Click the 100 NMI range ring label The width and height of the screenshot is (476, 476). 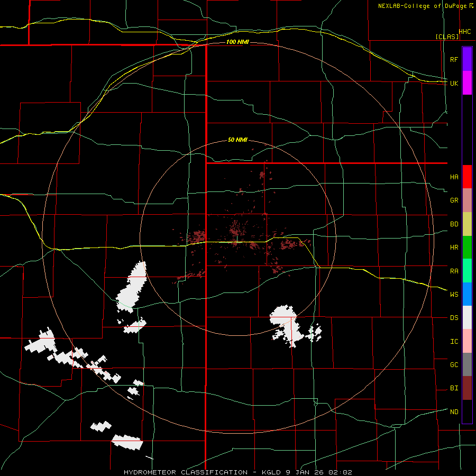237,42
